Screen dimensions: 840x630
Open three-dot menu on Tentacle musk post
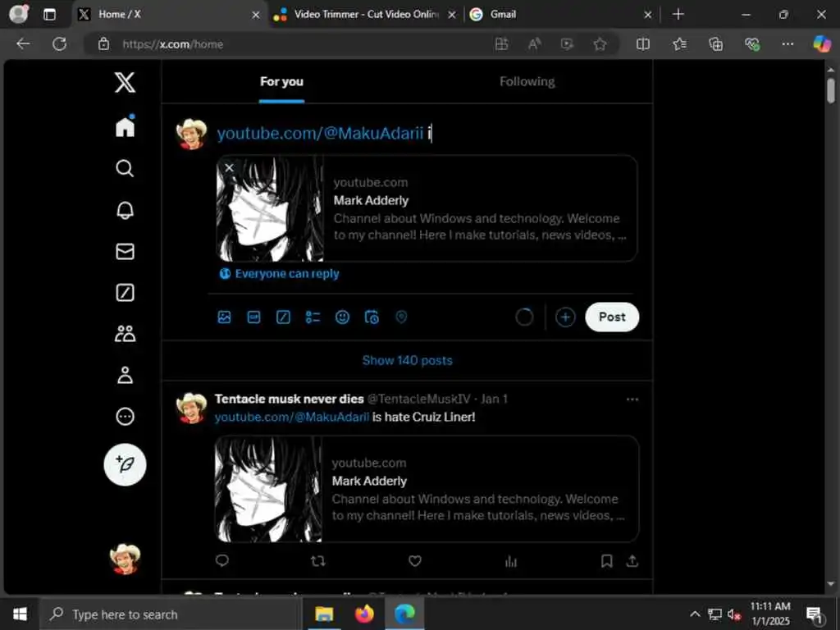(x=632, y=399)
